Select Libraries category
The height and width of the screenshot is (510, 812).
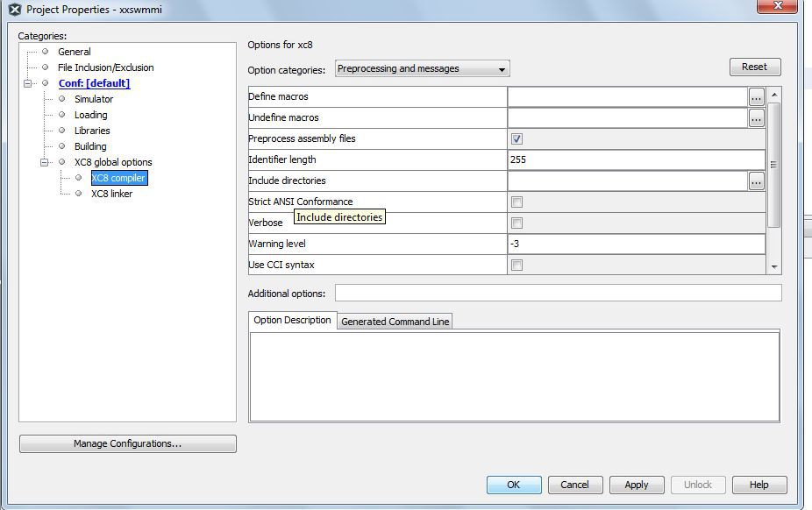[92, 131]
